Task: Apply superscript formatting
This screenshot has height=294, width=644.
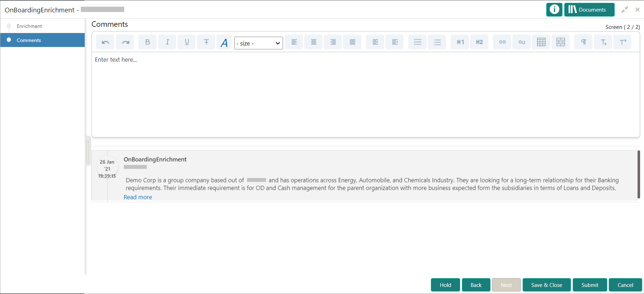Action: click(622, 42)
